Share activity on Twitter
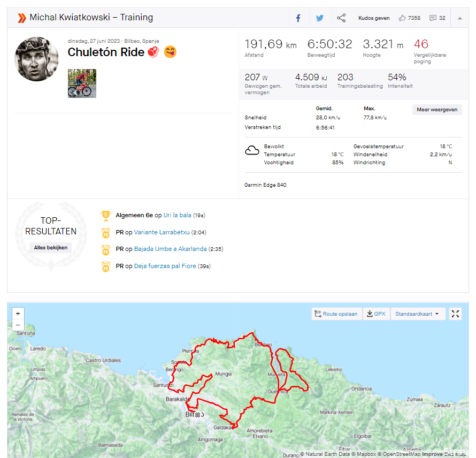Image resolution: width=476 pixels, height=458 pixels. (320, 18)
